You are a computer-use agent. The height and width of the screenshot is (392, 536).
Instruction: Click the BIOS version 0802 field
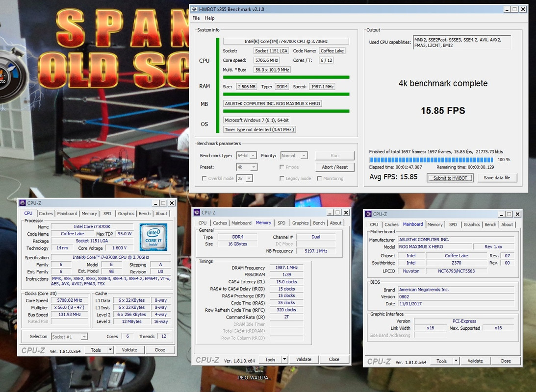pyautogui.click(x=456, y=297)
